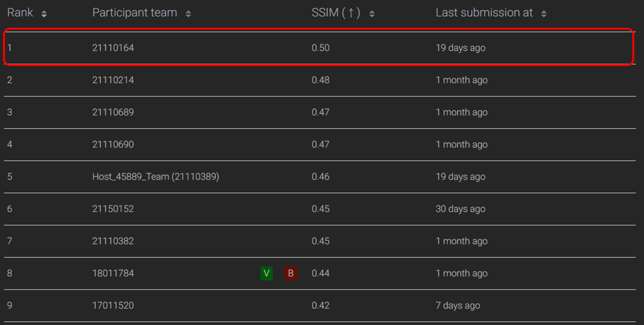Open team 18011784 entry
644x325 pixels.
click(113, 273)
